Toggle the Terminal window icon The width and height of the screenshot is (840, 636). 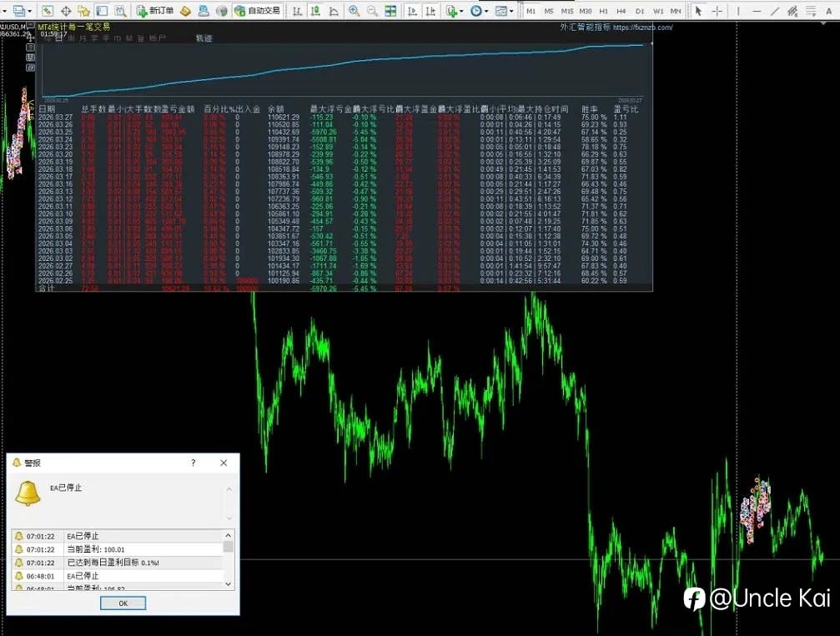102,11
